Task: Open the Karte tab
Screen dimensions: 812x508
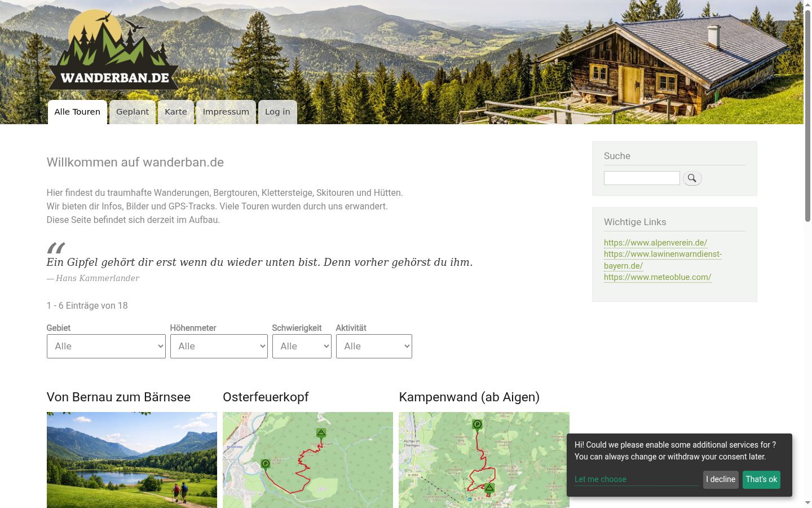Action: click(x=176, y=112)
